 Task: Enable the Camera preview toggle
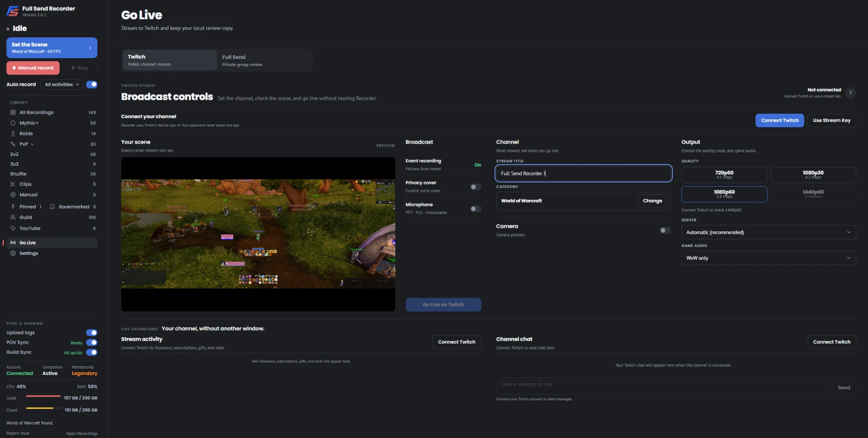coord(665,231)
